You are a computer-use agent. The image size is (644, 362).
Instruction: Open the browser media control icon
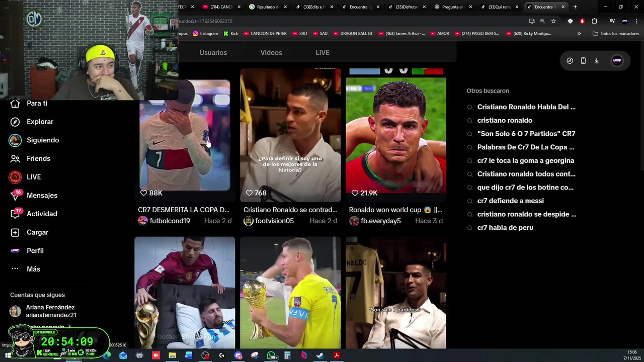coord(612,21)
